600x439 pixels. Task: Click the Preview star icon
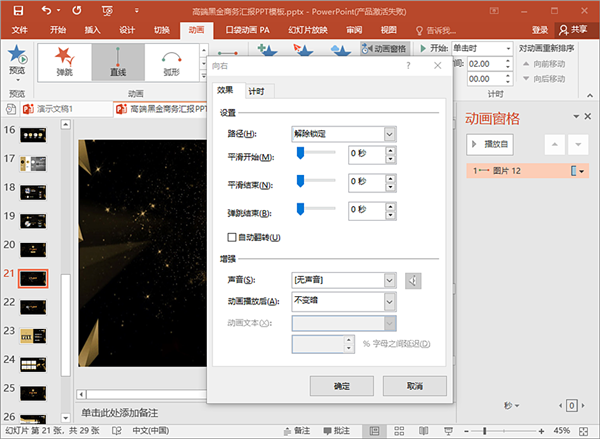pos(17,54)
